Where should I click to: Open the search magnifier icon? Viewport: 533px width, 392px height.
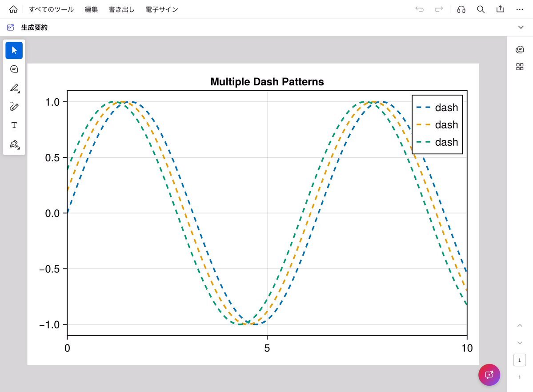pyautogui.click(x=481, y=9)
